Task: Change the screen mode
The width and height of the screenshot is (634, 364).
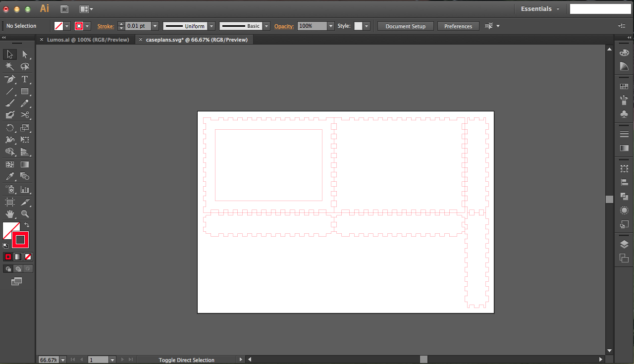Action: tap(17, 281)
